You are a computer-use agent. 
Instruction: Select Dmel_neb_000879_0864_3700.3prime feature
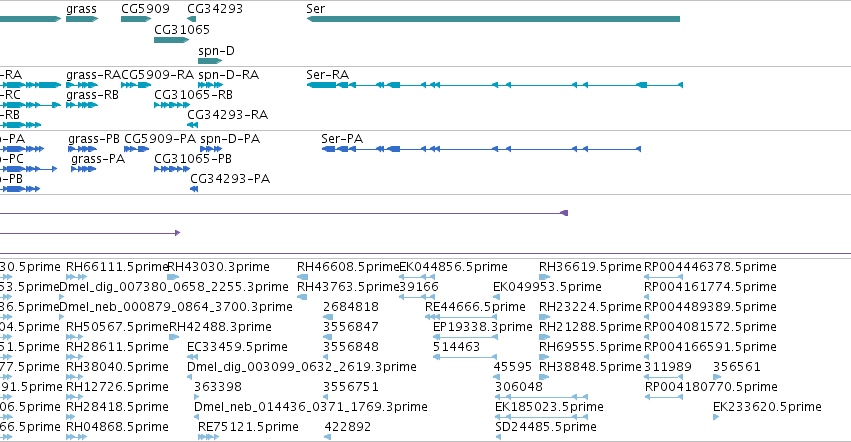coord(61,317)
